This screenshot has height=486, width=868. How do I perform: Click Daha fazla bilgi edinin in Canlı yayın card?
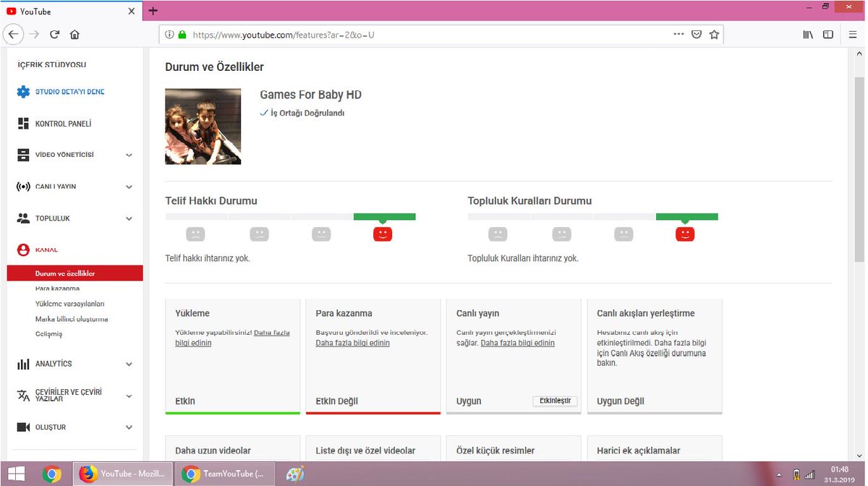(x=518, y=343)
